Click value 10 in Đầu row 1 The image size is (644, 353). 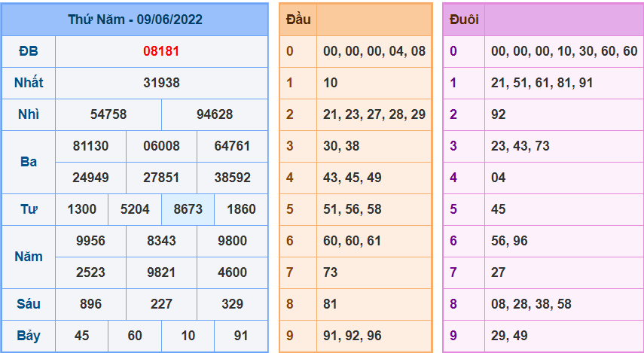click(330, 83)
